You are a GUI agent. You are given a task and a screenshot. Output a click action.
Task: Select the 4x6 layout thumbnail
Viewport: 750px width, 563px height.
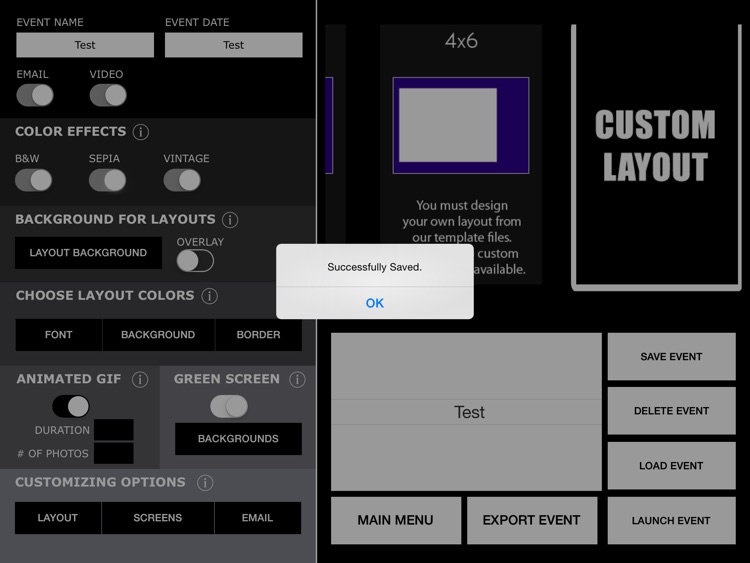coord(461,125)
